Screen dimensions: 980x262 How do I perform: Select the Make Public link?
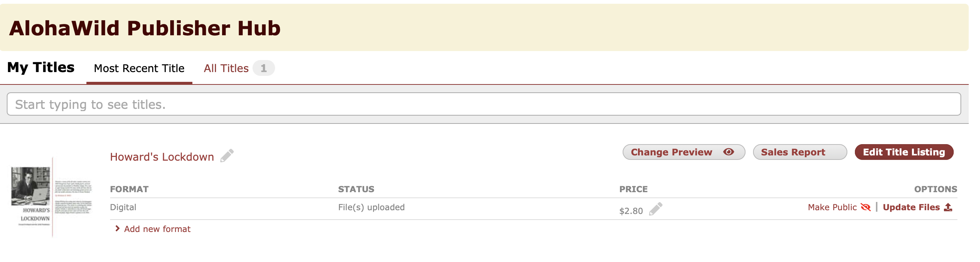pos(832,207)
